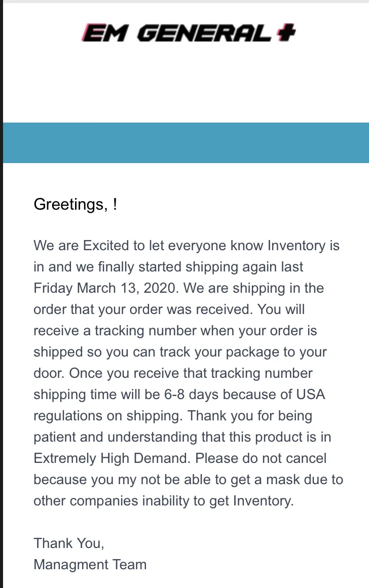Click the "Thank You," closing line
Image resolution: width=369 pixels, height=588 pixels.
point(69,543)
